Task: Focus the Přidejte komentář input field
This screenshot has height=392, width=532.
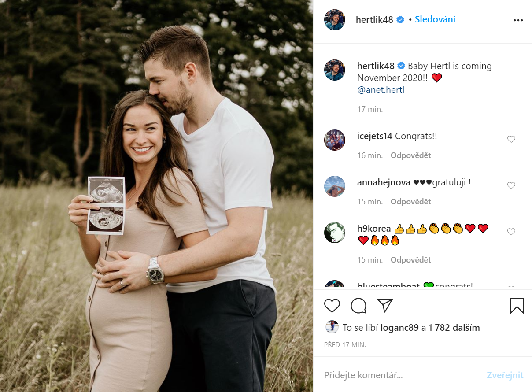Action: pos(401,375)
